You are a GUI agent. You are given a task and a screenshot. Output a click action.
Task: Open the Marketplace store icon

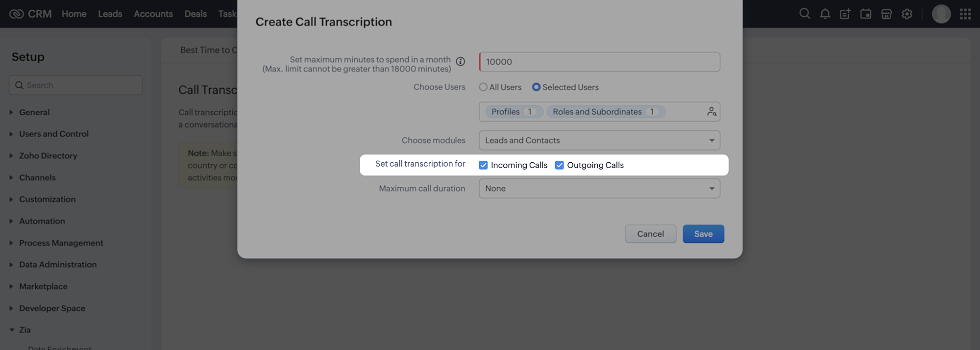pyautogui.click(x=886, y=14)
